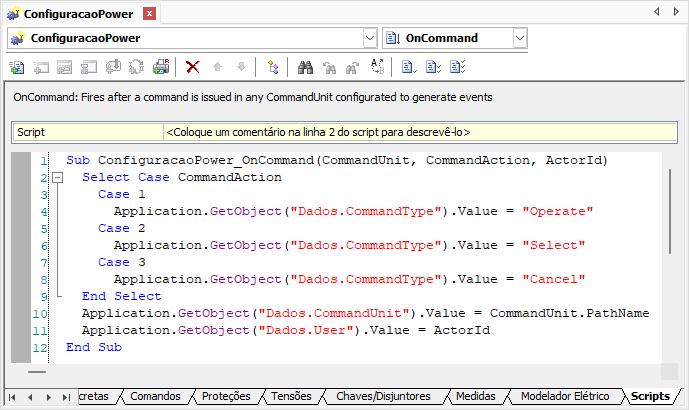
Task: Collapse the Select Case code block
Action: pos(57,177)
